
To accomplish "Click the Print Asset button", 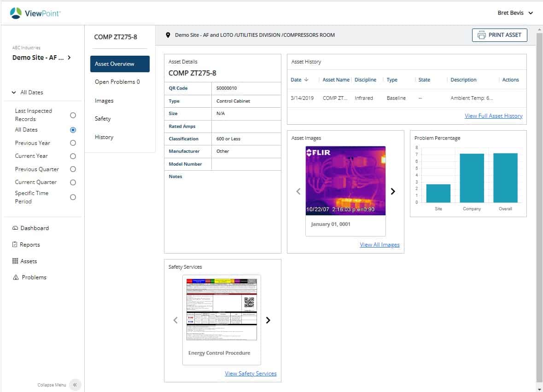I will tap(499, 35).
